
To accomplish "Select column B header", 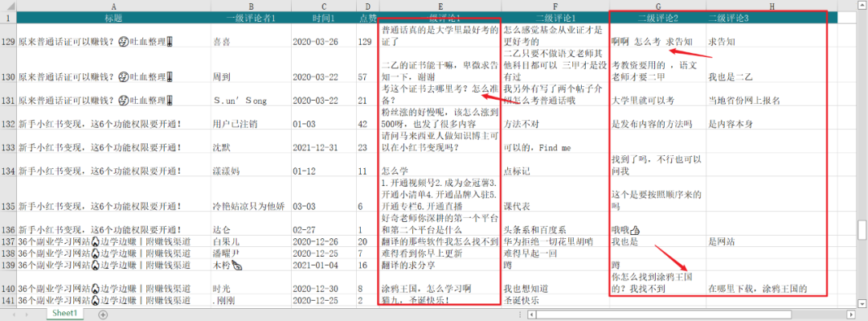I will pyautogui.click(x=251, y=6).
